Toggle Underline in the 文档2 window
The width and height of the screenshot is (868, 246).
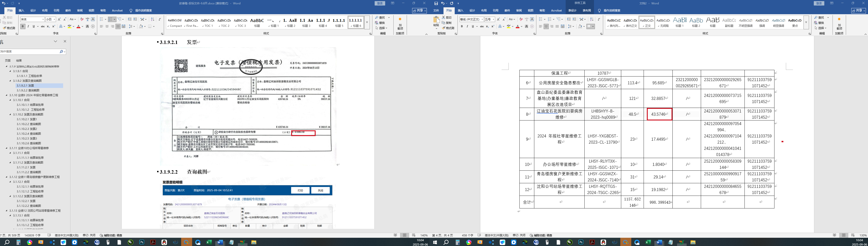point(473,26)
